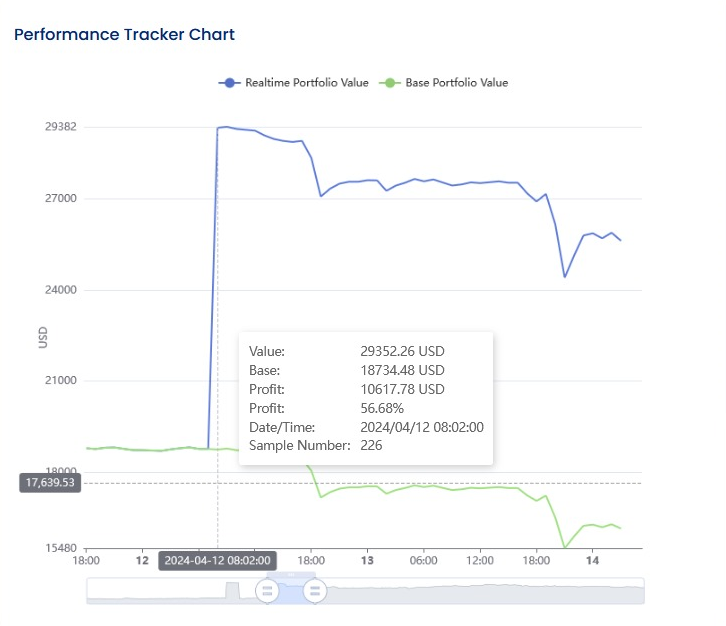Click the blue line's lowest dip near 24000

[x=565, y=276]
